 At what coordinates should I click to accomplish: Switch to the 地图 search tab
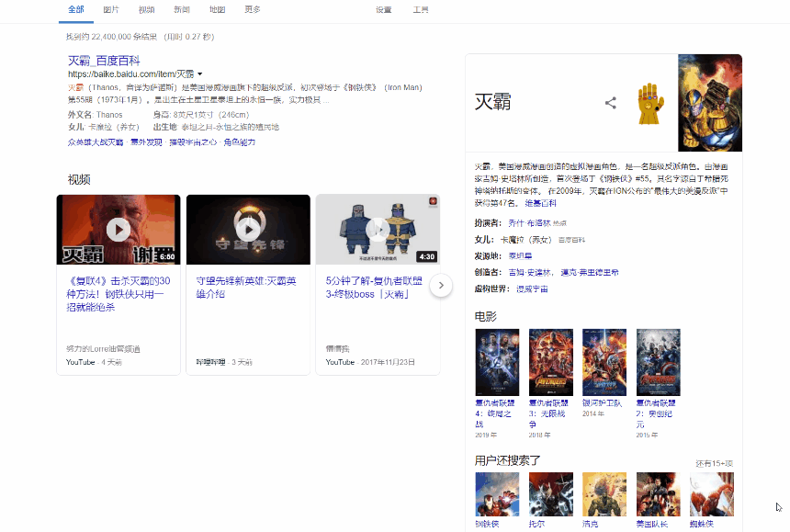[217, 9]
